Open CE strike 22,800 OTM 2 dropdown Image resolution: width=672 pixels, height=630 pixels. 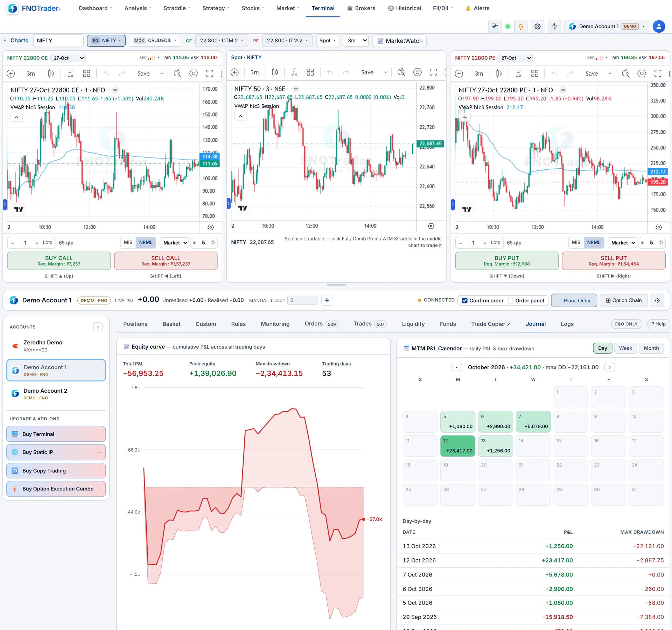[x=222, y=41]
